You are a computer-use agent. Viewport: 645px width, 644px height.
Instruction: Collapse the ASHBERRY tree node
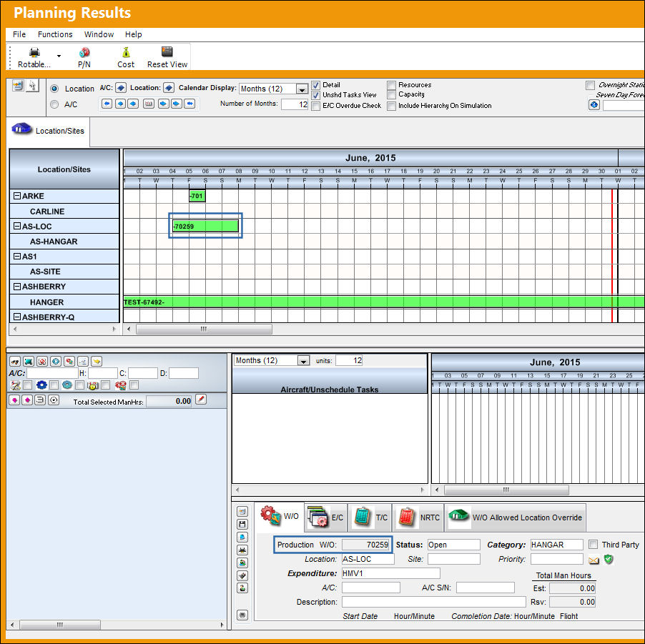click(x=17, y=286)
